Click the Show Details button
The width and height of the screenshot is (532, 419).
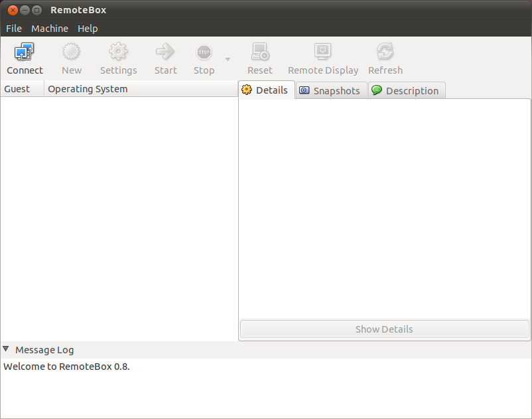[385, 329]
